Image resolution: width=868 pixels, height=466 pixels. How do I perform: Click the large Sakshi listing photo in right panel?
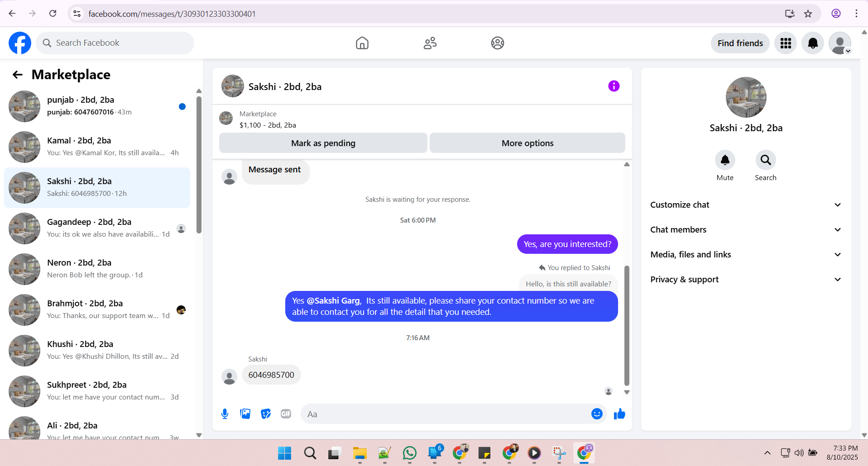pyautogui.click(x=746, y=97)
